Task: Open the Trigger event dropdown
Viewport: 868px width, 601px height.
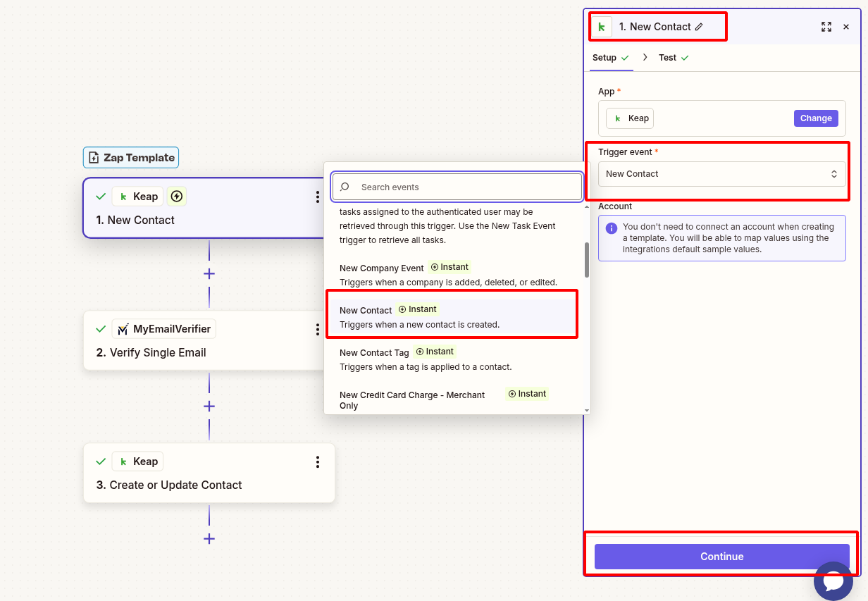Action: click(721, 174)
